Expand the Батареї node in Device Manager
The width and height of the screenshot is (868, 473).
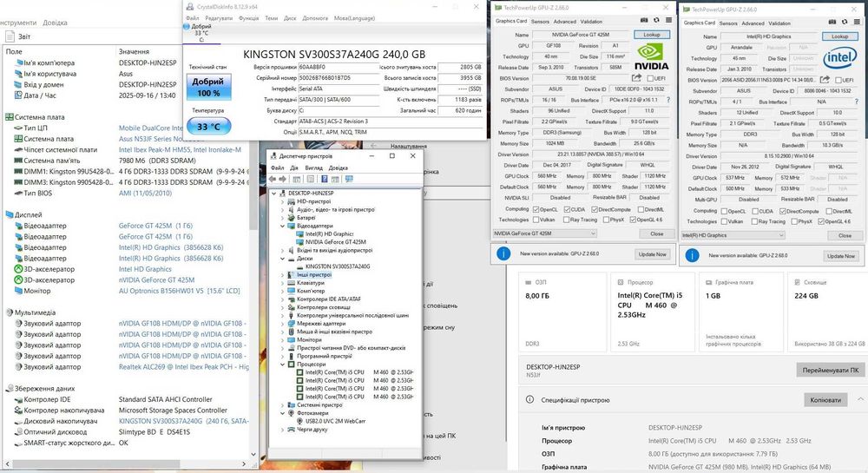point(282,218)
